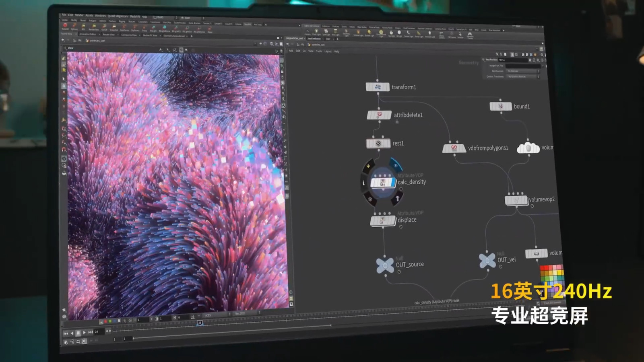Screen dimensions: 644x362
Task: Select the bound1 node icon
Action: pyautogui.click(x=501, y=106)
